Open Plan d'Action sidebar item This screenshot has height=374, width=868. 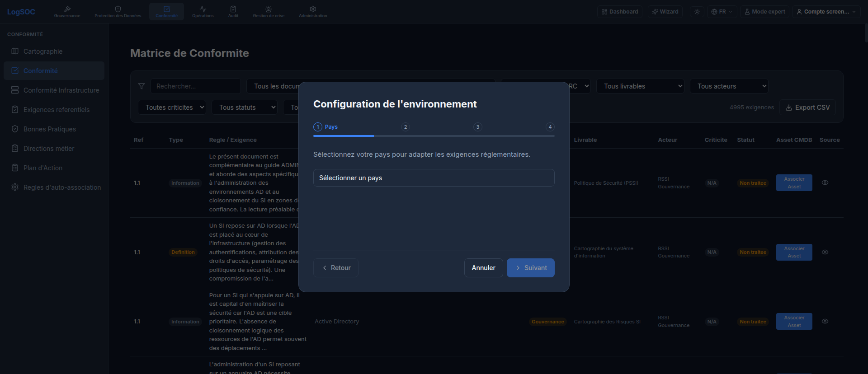[54, 168]
